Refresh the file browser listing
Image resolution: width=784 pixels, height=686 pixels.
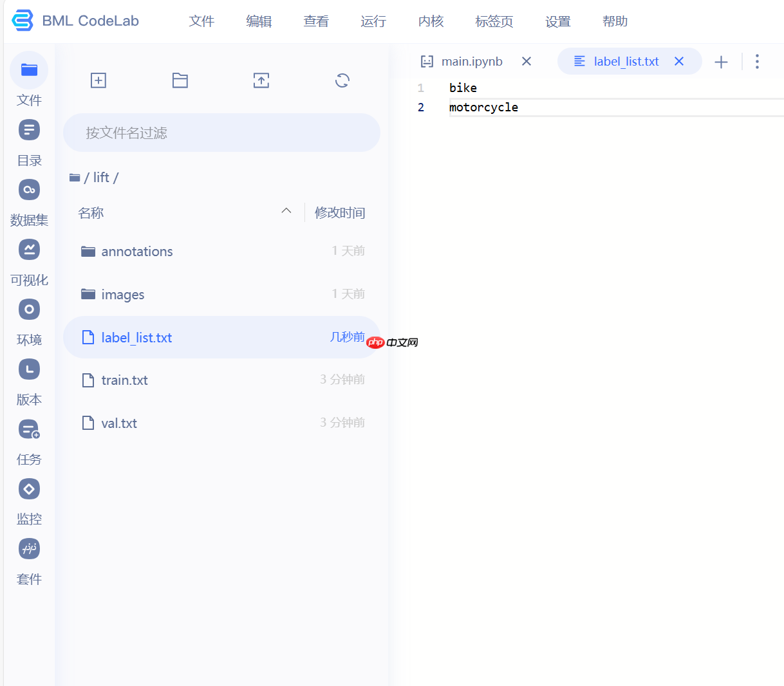coord(342,80)
